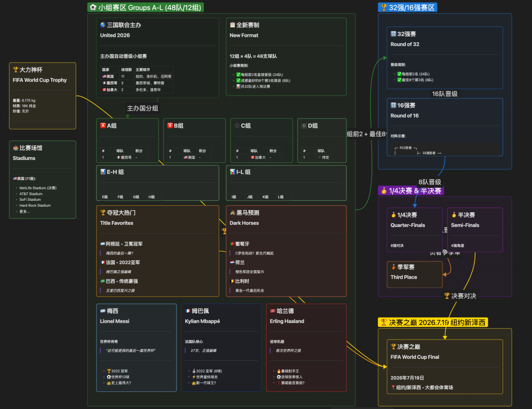Click the check mark for 每组前2名 (24队) in 32强赛
The image size is (532, 409).
399,74
